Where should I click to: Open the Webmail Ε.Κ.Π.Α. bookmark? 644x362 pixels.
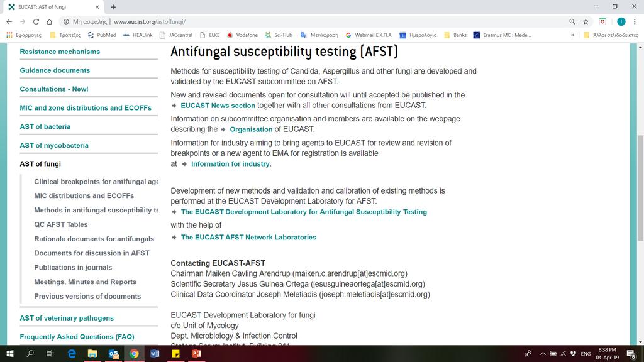point(369,35)
